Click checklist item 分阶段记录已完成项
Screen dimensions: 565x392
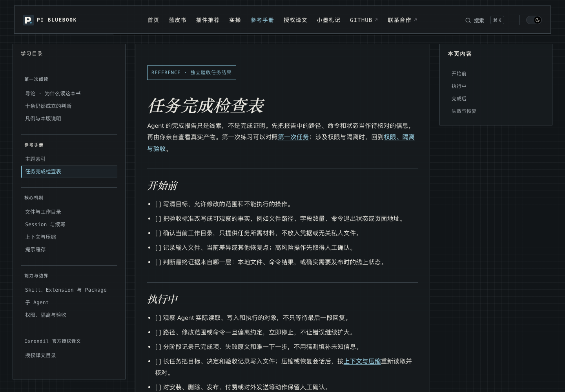[258, 347]
